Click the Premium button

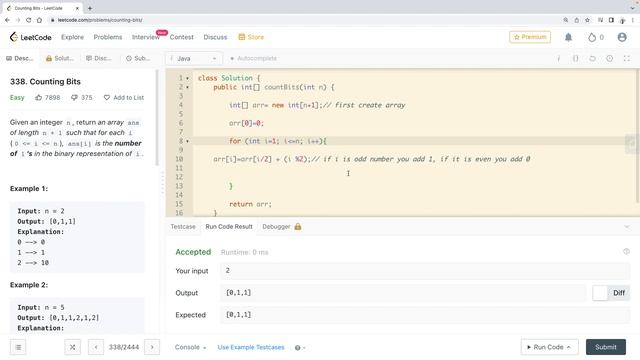[x=530, y=37]
